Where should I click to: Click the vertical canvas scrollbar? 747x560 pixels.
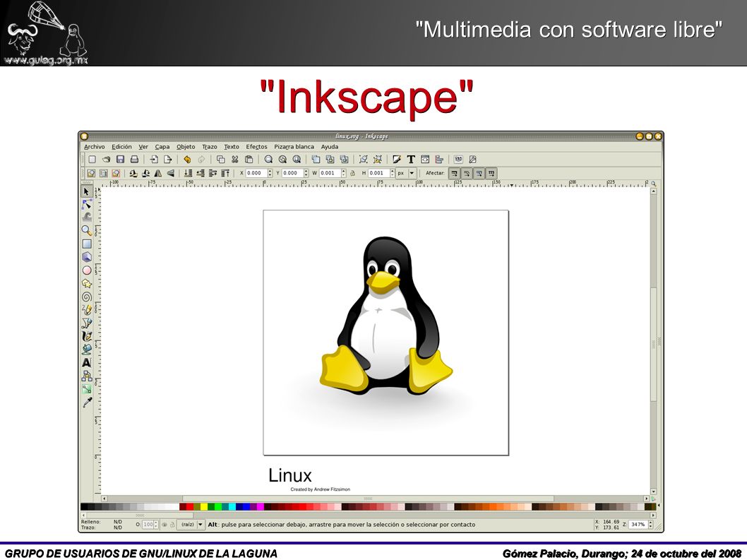click(654, 341)
